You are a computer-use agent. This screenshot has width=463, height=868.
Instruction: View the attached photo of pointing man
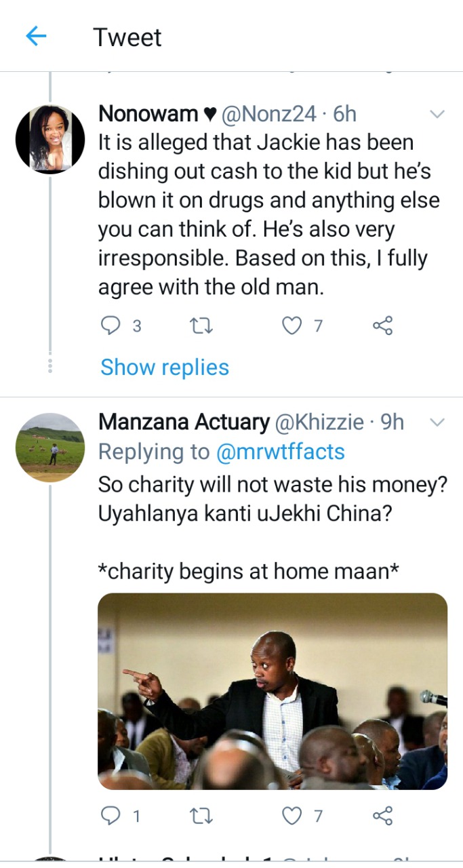273,691
